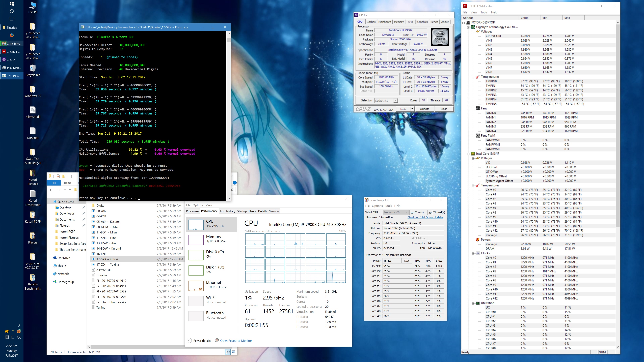Open the CPU-Z Tools dropdown arrow

pyautogui.click(x=412, y=109)
